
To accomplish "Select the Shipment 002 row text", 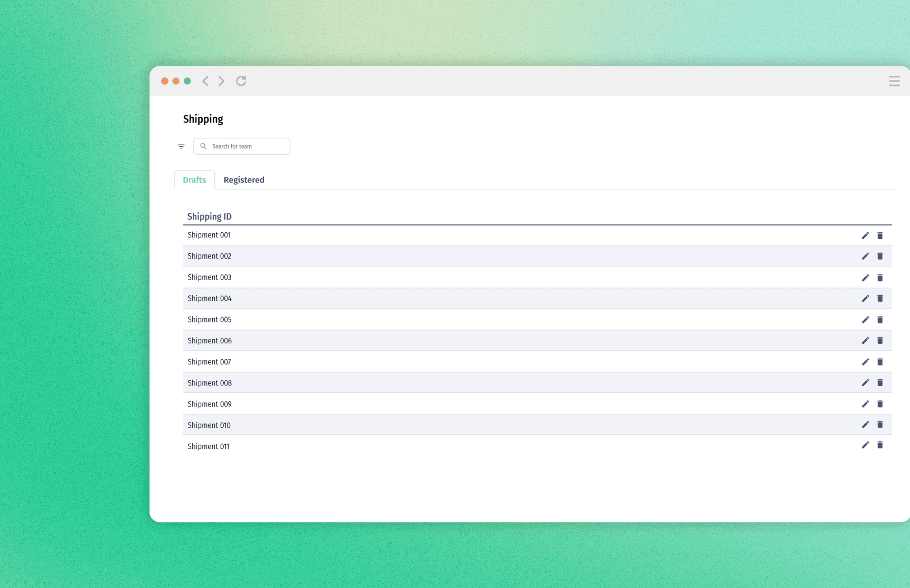I will [x=210, y=256].
